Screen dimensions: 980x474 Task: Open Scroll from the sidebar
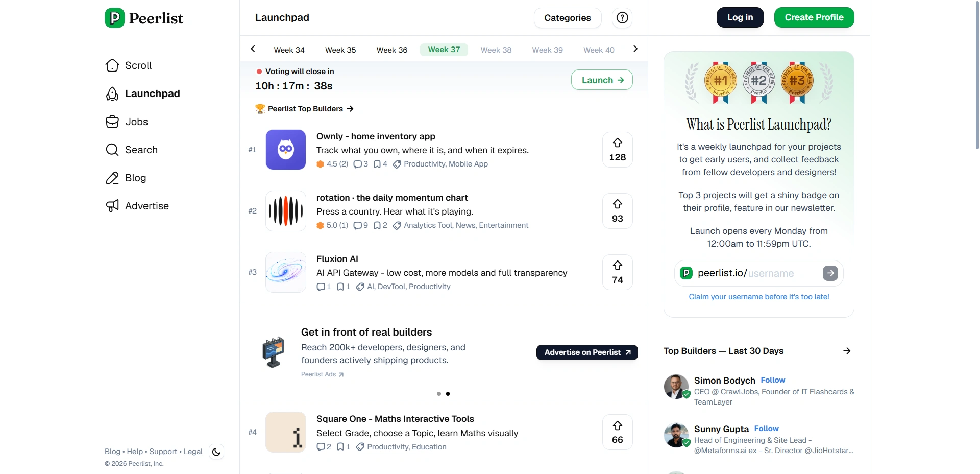pyautogui.click(x=129, y=65)
